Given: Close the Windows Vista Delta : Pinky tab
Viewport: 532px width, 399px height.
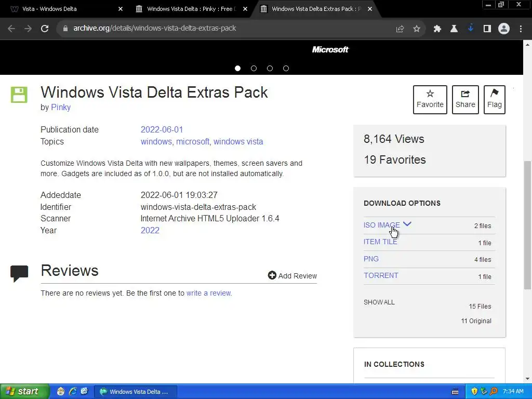Looking at the screenshot, I should 245,9.
